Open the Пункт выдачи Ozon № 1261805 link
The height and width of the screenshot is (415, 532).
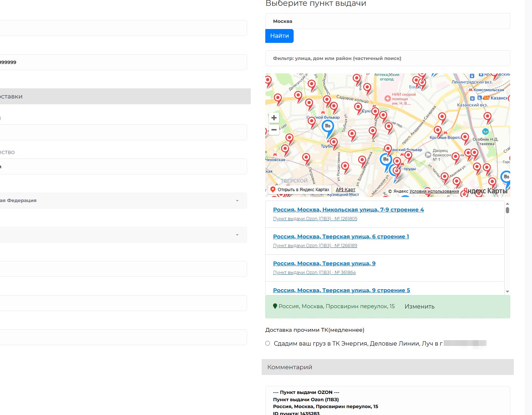(315, 219)
